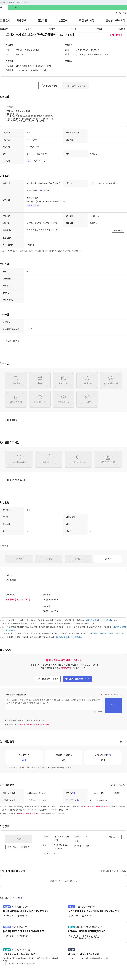Click the 요양보호시설 welfare icon

pos(64,399)
